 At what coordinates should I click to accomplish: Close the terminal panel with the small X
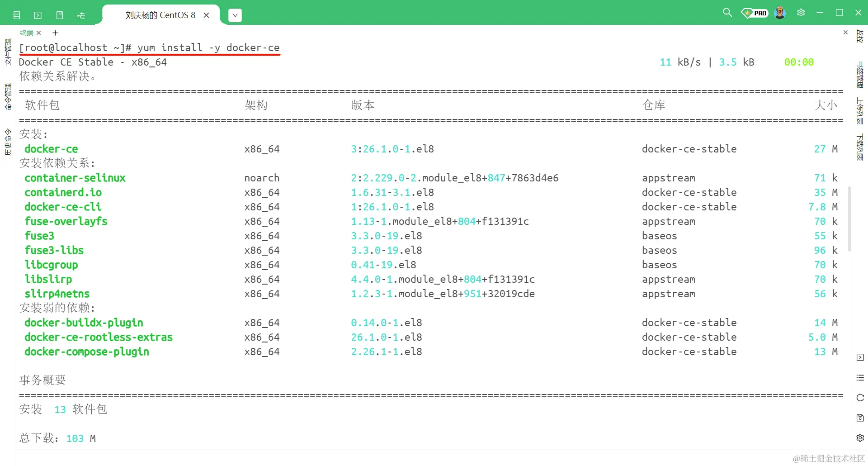tap(845, 33)
